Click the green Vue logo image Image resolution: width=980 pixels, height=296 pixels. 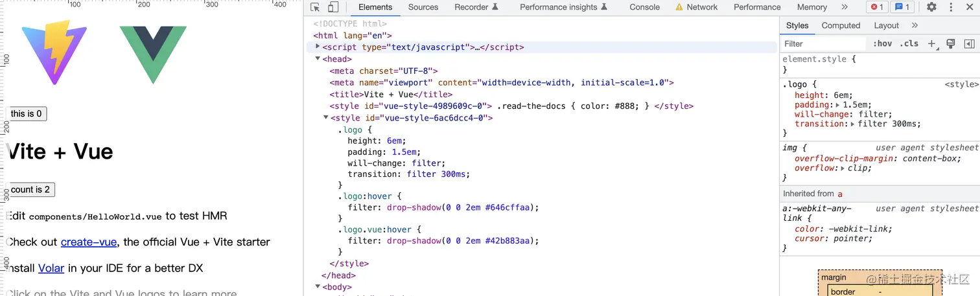pyautogui.click(x=153, y=55)
